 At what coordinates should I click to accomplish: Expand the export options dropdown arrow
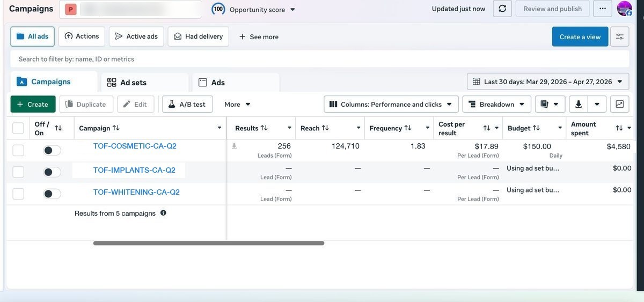click(597, 104)
